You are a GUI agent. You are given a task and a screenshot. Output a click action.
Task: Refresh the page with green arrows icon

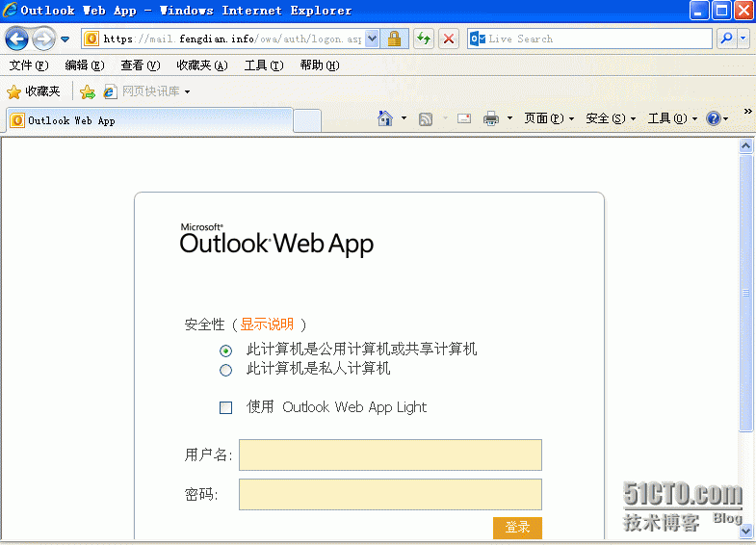coord(424,39)
